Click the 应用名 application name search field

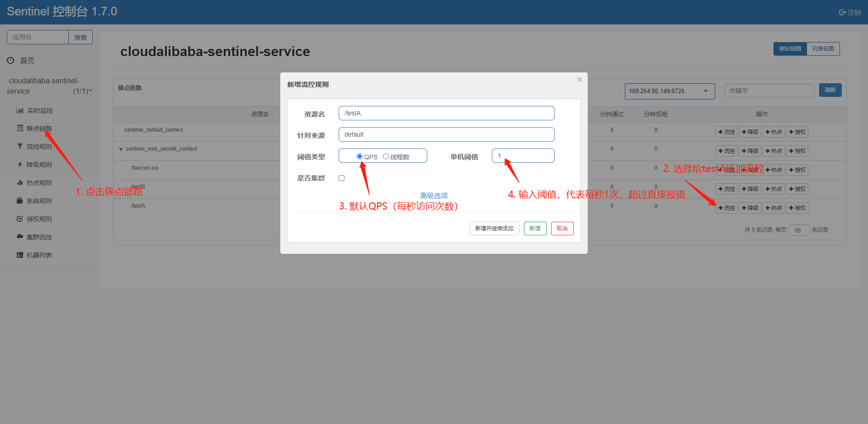pyautogui.click(x=38, y=37)
